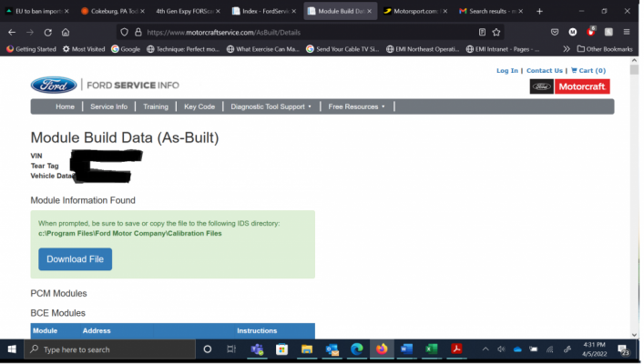644x364 pixels.
Task: Switch to the Cokeburg, PA tab
Action: tap(113, 11)
